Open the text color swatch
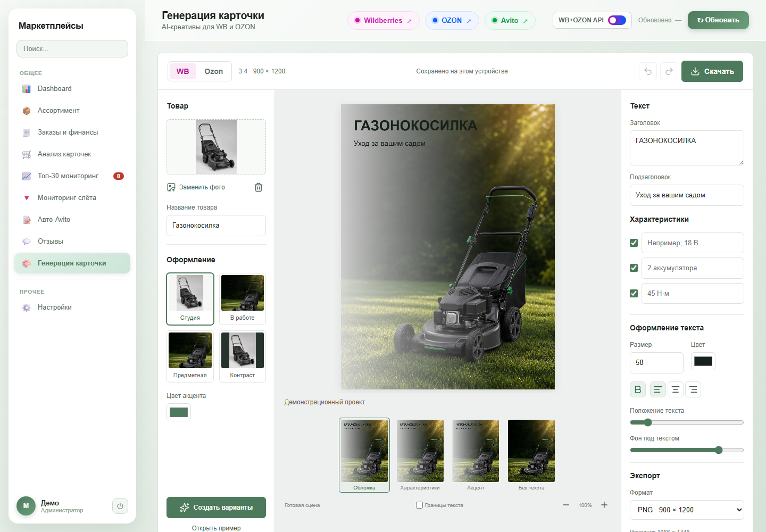The height and width of the screenshot is (532, 766). click(x=703, y=361)
